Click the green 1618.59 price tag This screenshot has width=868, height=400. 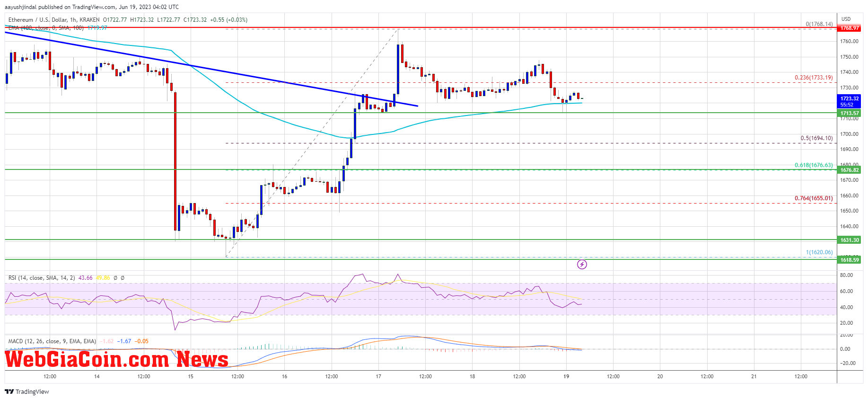point(850,259)
